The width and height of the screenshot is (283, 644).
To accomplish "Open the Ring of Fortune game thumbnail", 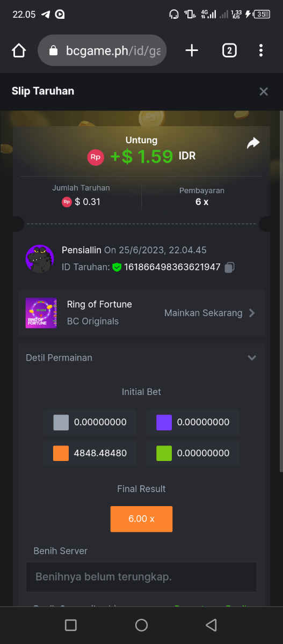I will 41,313.
